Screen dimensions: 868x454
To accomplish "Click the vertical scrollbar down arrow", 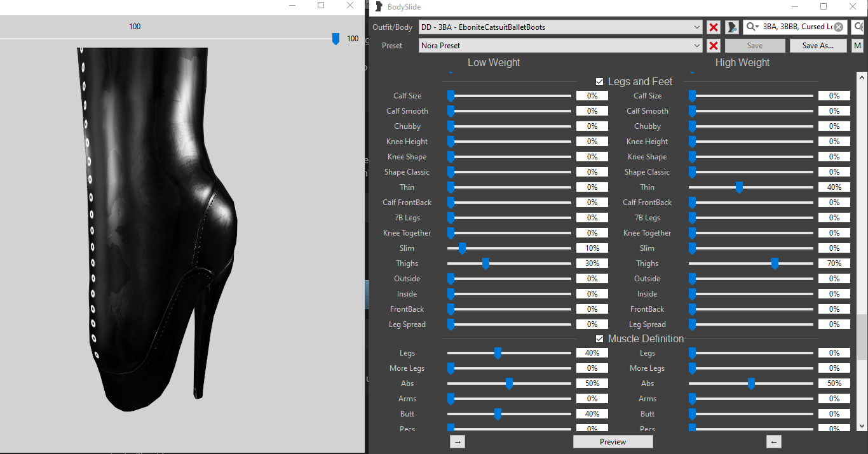I will 862,427.
